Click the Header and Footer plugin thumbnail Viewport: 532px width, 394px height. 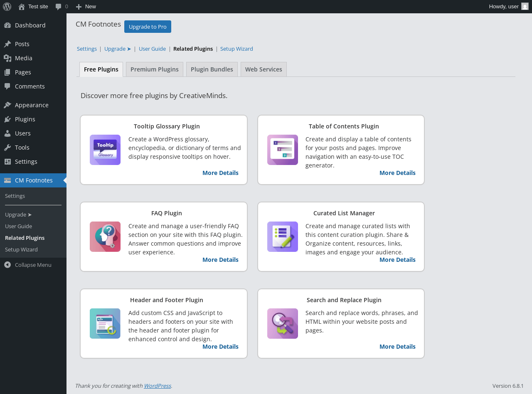[x=105, y=323]
